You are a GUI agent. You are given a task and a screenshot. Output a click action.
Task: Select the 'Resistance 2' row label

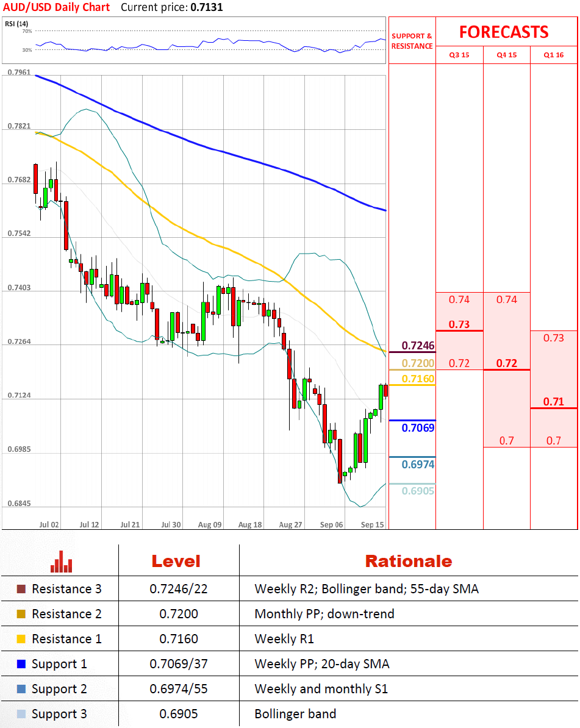66,614
